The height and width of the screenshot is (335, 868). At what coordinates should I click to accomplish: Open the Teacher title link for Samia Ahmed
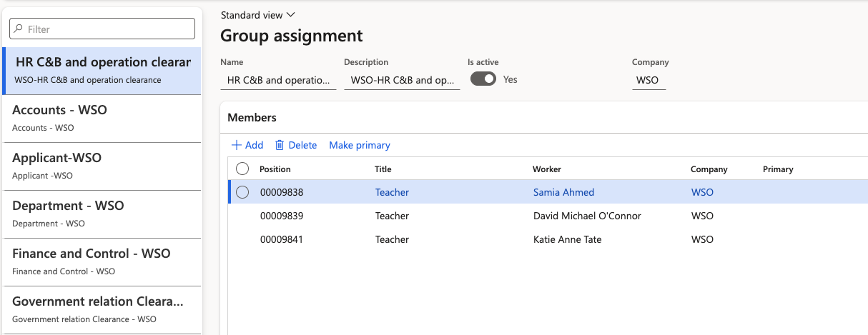pos(392,192)
